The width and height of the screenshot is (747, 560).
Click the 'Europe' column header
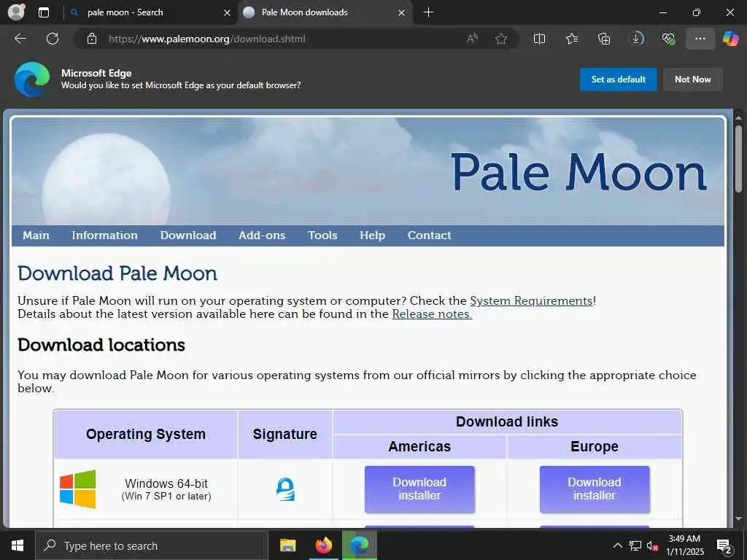tap(594, 447)
